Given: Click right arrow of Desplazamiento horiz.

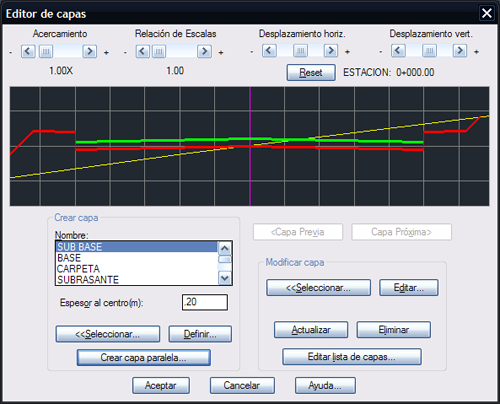Looking at the screenshot, I should tap(331, 51).
